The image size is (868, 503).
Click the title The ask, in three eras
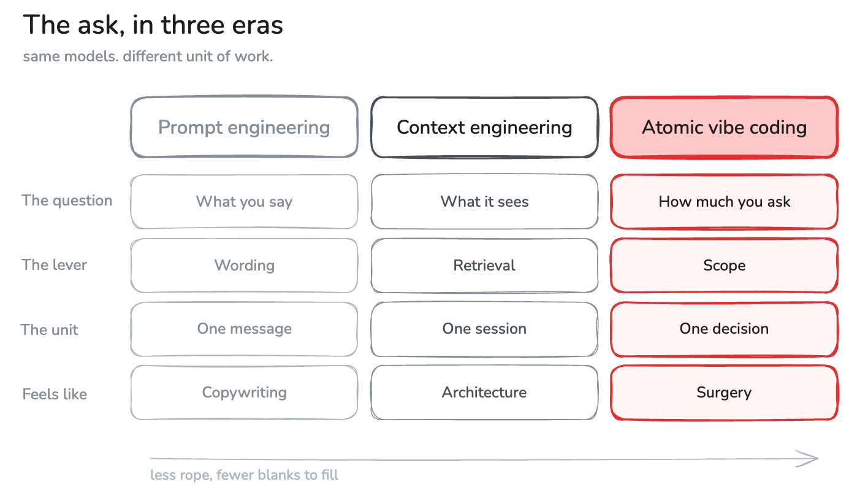pyautogui.click(x=153, y=25)
